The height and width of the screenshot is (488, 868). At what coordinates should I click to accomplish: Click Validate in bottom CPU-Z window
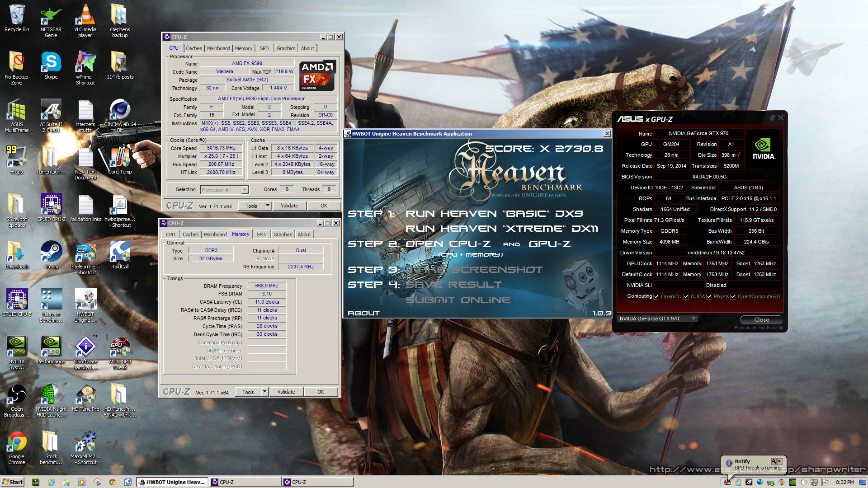pos(286,392)
